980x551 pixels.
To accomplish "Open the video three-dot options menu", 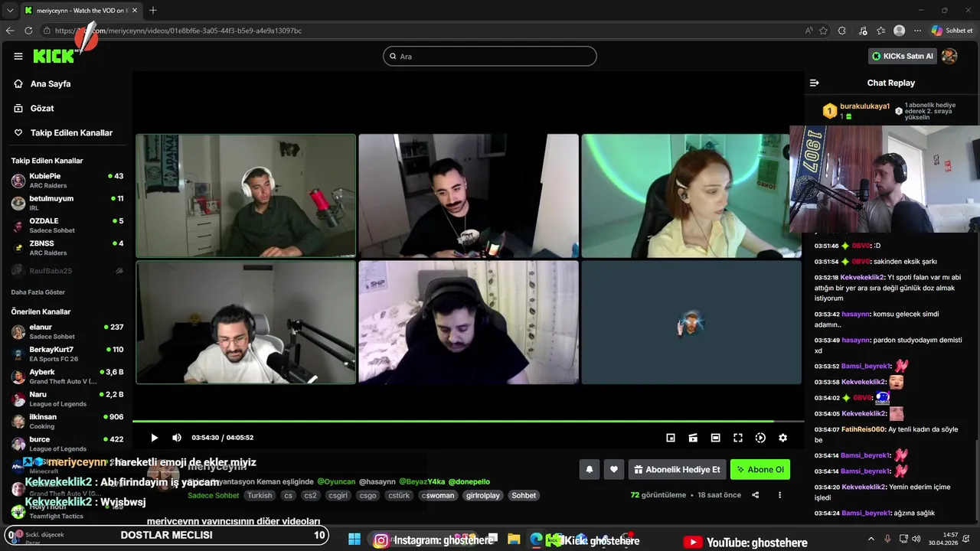I will click(779, 495).
